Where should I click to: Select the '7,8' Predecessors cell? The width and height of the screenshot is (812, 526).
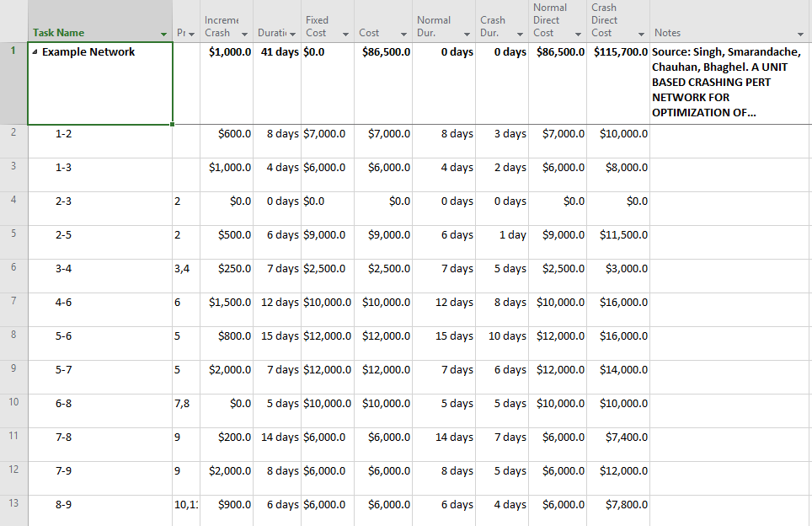click(186, 411)
